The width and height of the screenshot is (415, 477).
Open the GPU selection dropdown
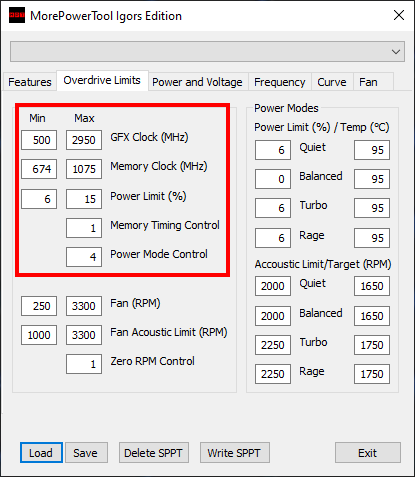tap(207, 52)
